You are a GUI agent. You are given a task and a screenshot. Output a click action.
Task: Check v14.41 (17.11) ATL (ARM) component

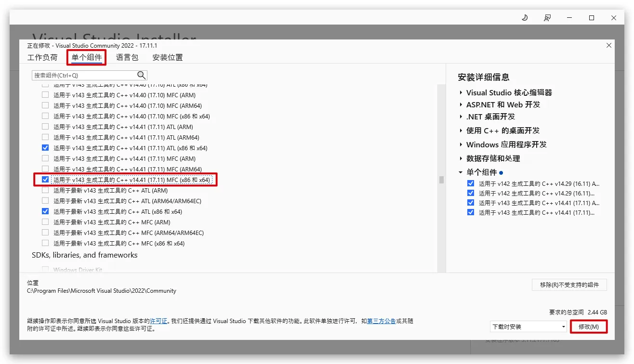tap(45, 127)
